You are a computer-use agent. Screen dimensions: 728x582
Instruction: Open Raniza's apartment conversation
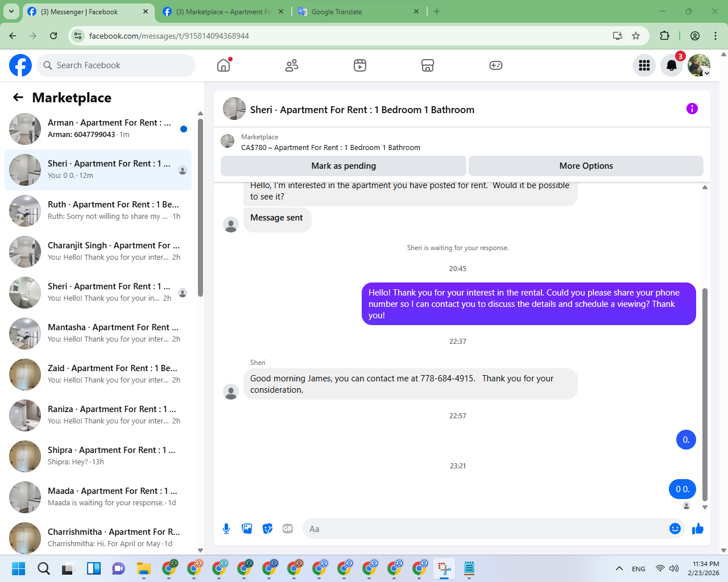(x=98, y=415)
